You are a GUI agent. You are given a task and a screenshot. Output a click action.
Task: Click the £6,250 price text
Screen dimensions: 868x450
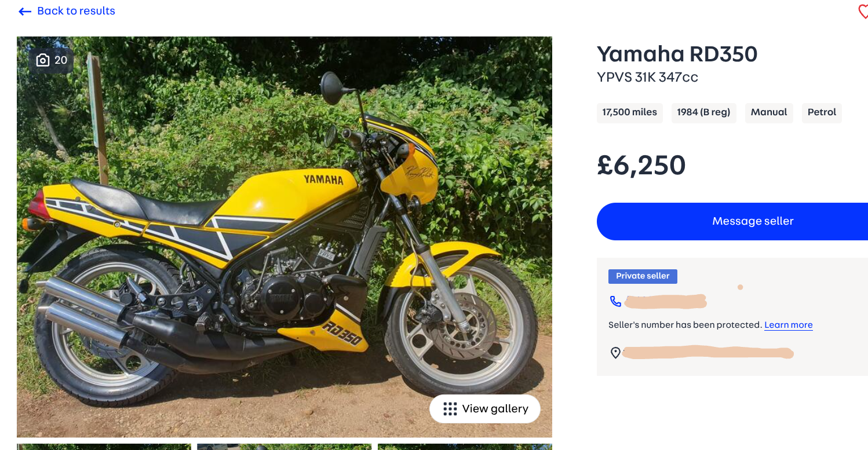tap(641, 166)
